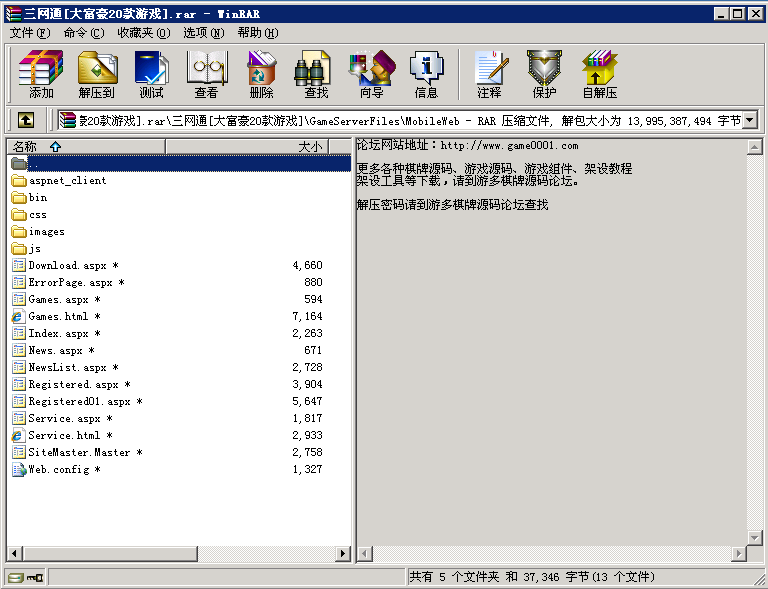Viewport: 768px width, 589px height.
Task: Show archive 信息 (Info) icon
Action: (x=426, y=75)
